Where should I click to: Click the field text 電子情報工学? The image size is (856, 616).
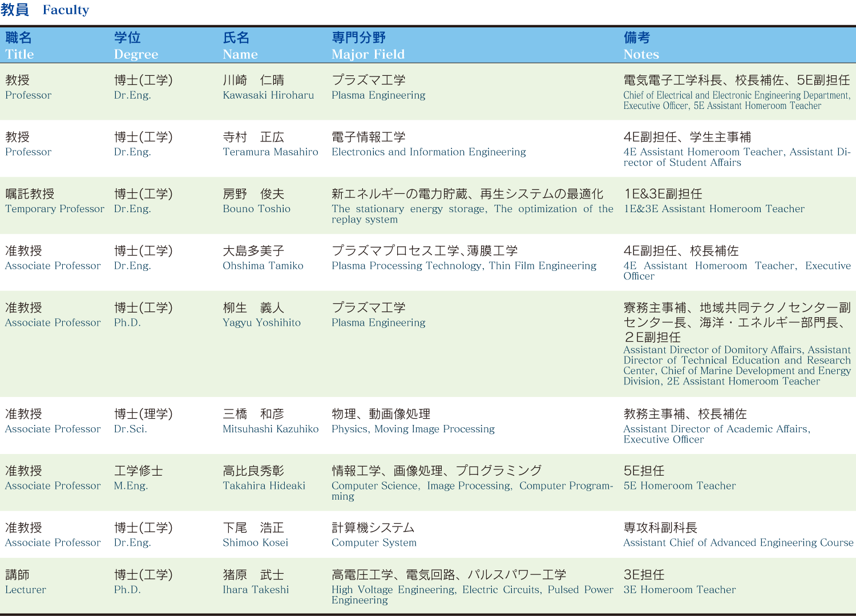(x=369, y=137)
